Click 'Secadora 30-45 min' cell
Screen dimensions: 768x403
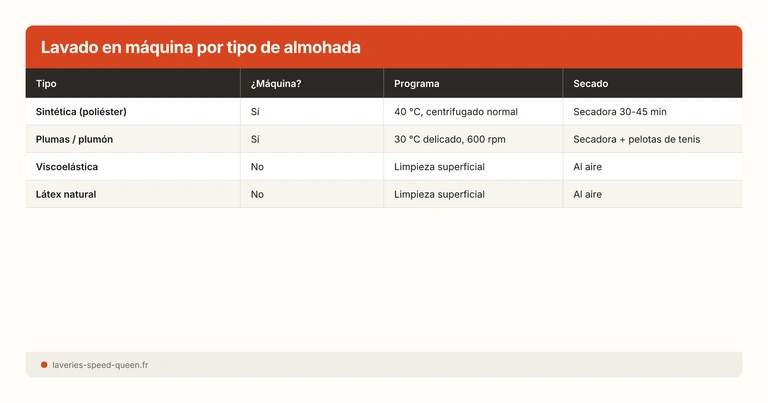[619, 112]
